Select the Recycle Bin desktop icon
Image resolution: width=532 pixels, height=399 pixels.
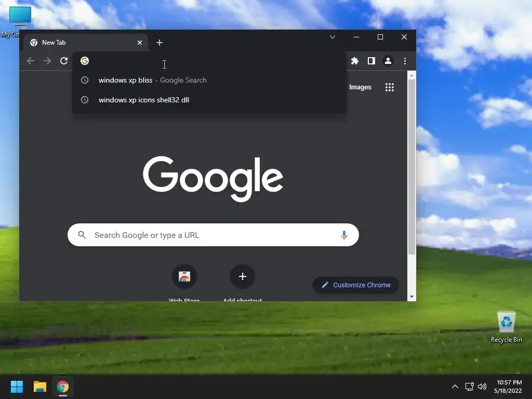(506, 327)
